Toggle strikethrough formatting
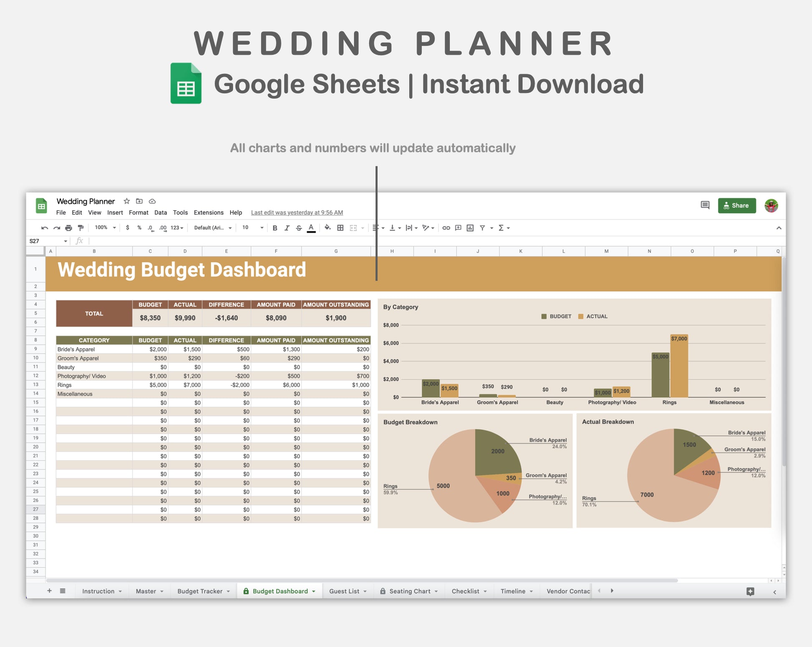The height and width of the screenshot is (647, 812). [x=299, y=228]
